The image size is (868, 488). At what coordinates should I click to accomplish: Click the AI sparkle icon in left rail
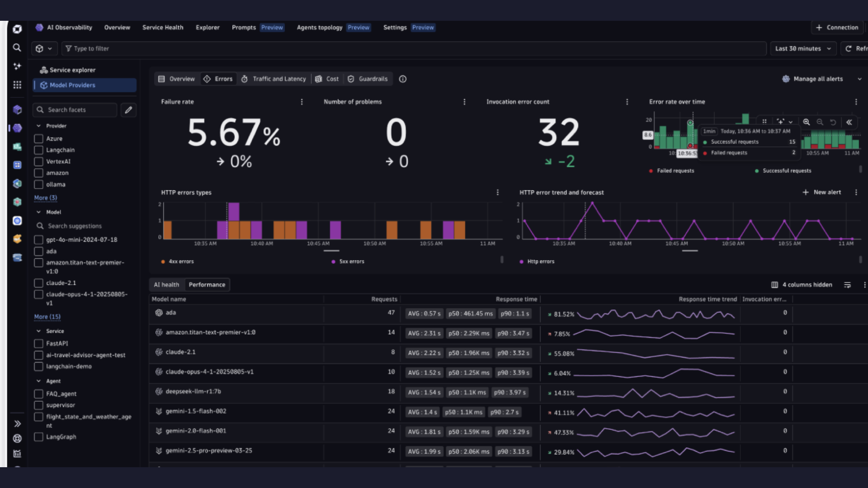pyautogui.click(x=17, y=66)
